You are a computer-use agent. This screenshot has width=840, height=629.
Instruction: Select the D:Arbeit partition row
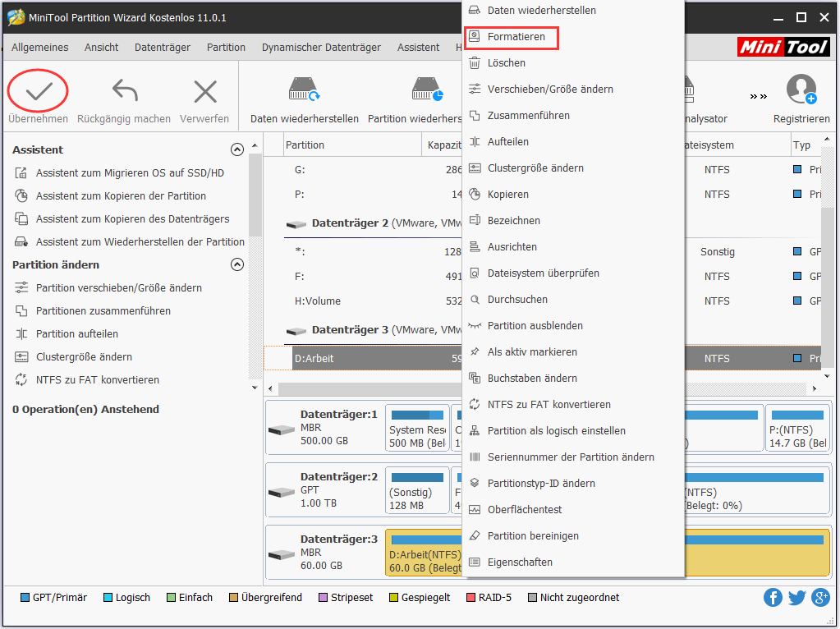pyautogui.click(x=361, y=359)
